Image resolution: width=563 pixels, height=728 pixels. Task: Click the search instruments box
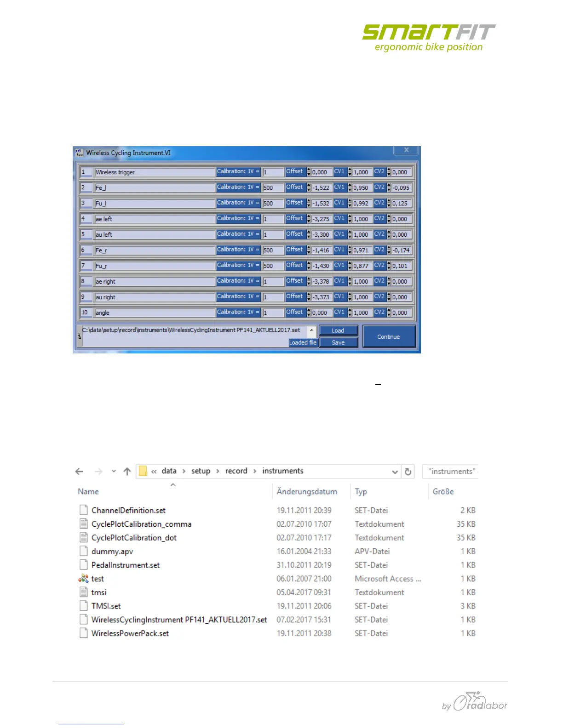point(451,472)
